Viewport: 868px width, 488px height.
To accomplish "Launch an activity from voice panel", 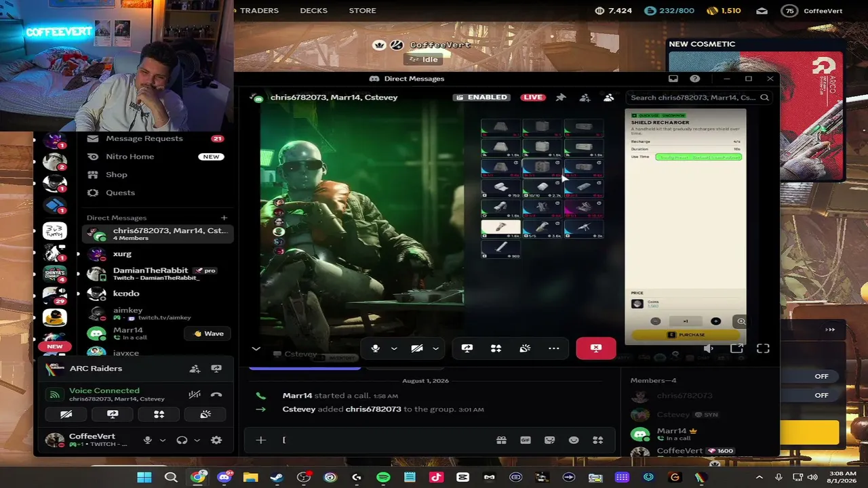I will click(159, 414).
